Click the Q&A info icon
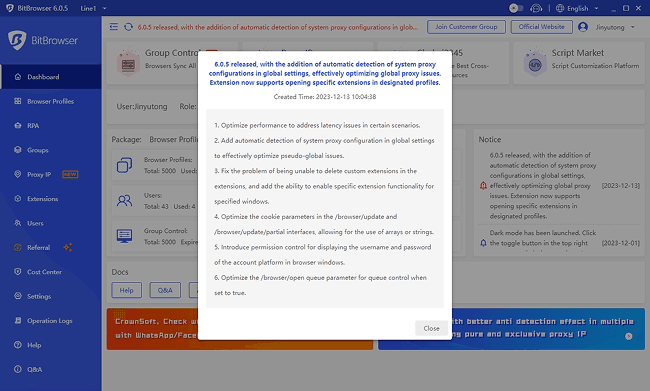Viewport: 650px width, 391px height. coord(17,369)
